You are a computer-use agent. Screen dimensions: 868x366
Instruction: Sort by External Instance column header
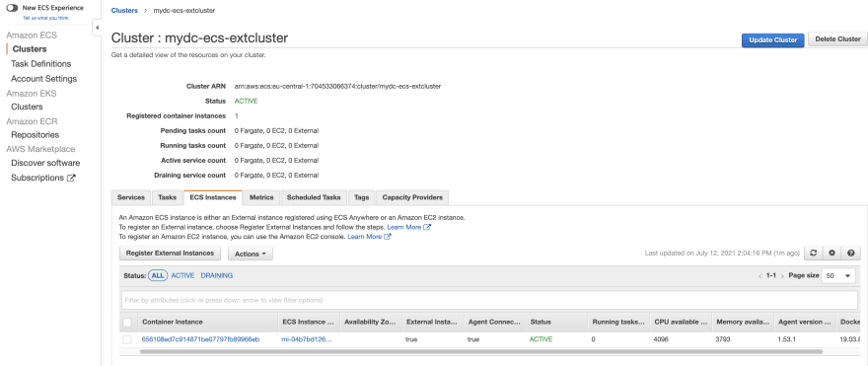pos(431,322)
